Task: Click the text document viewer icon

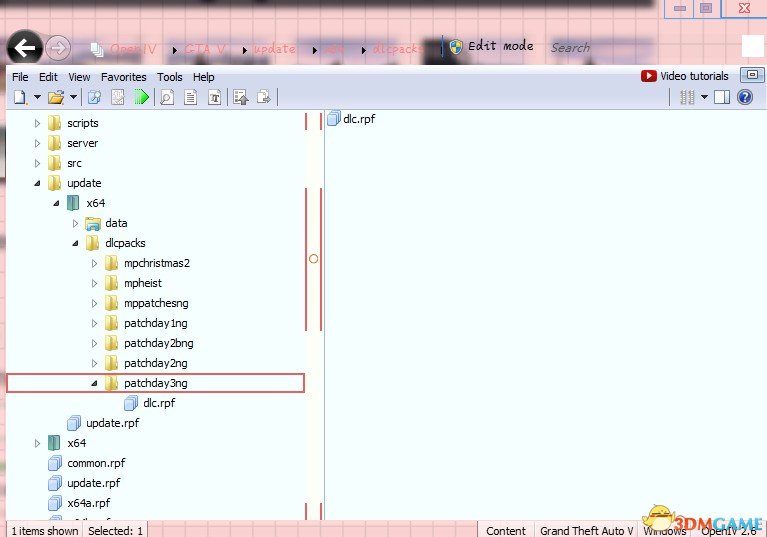Action: 190,97
